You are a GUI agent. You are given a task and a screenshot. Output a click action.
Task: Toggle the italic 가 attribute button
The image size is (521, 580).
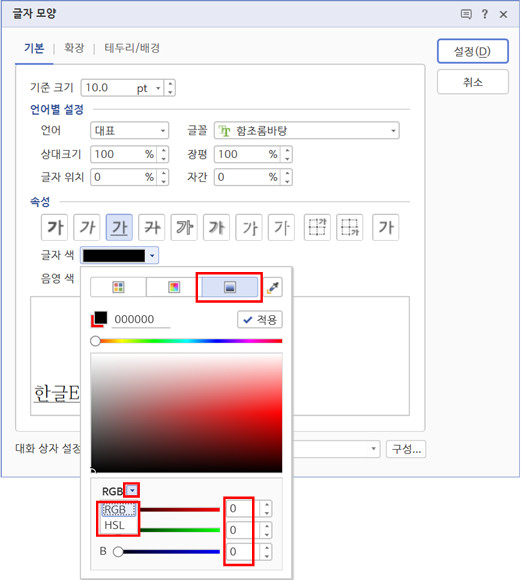tap(87, 227)
